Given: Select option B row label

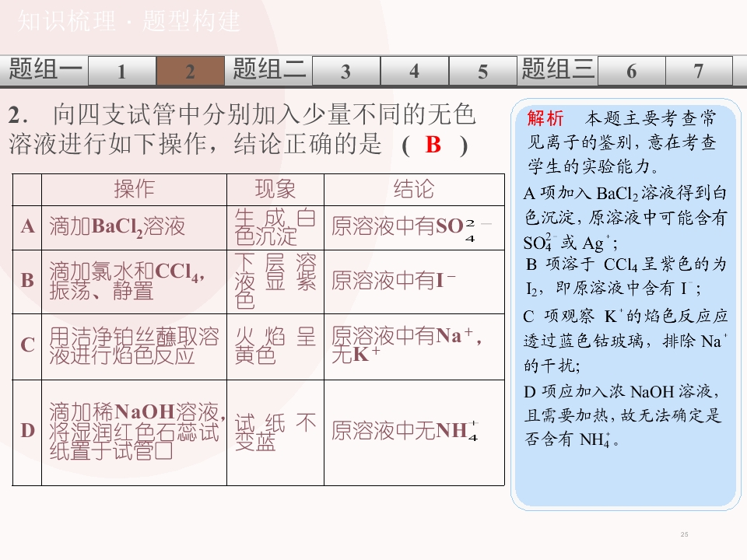Looking at the screenshot, I should coord(28,281).
